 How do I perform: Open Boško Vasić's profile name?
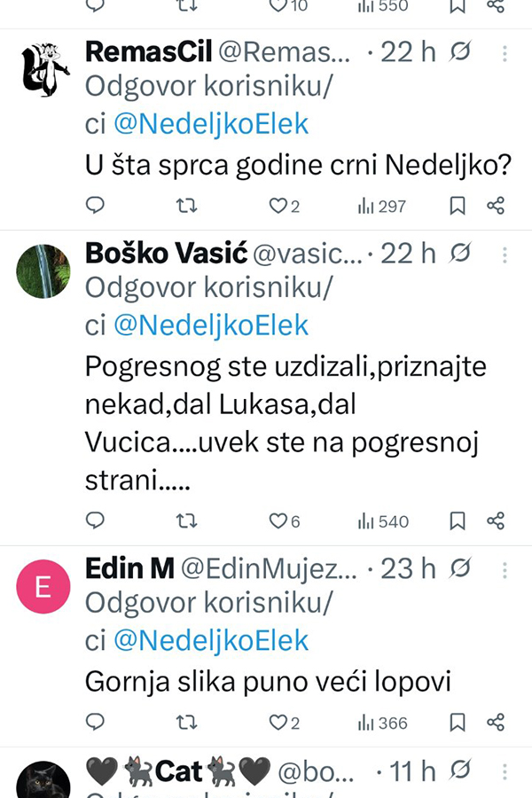pyautogui.click(x=165, y=254)
